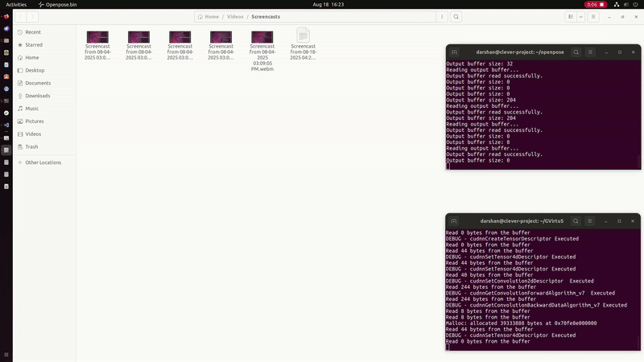Expand view options dropdown arrow
Image resolution: width=644 pixels, height=362 pixels.
click(580, 16)
